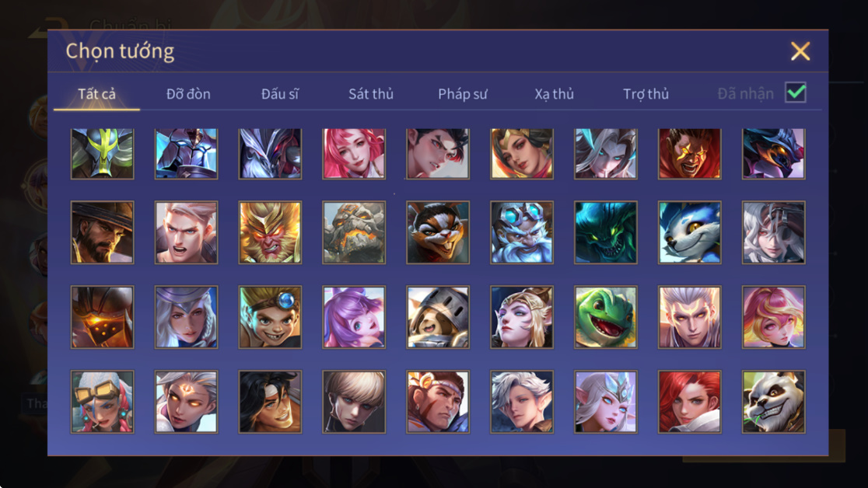Select the bearded cowboy hat hero portrait
The width and height of the screenshot is (868, 488).
(x=103, y=232)
